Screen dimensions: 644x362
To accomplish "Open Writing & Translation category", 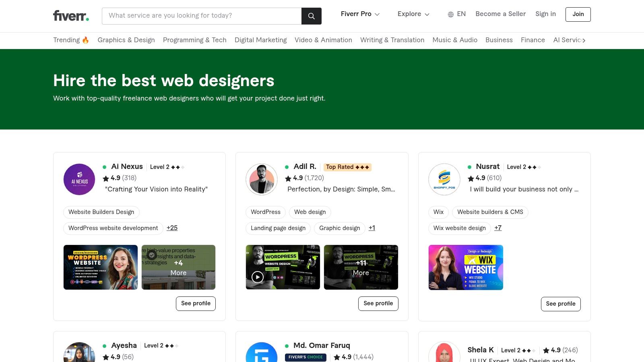I will coord(392,40).
